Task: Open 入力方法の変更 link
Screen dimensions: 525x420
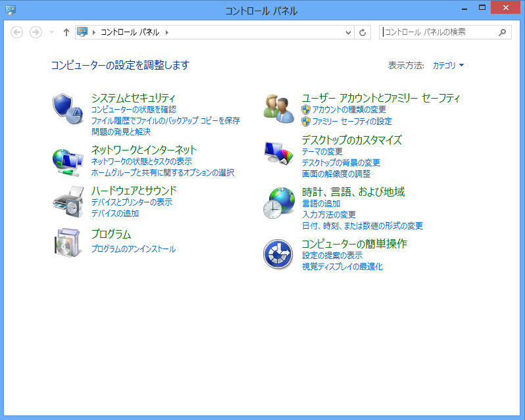Action: click(329, 214)
